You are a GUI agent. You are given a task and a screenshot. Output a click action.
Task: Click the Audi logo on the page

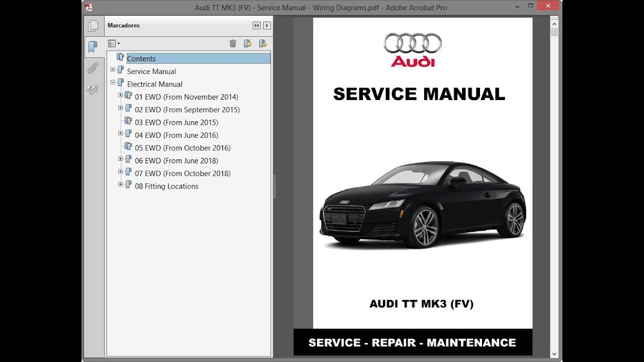pyautogui.click(x=413, y=50)
